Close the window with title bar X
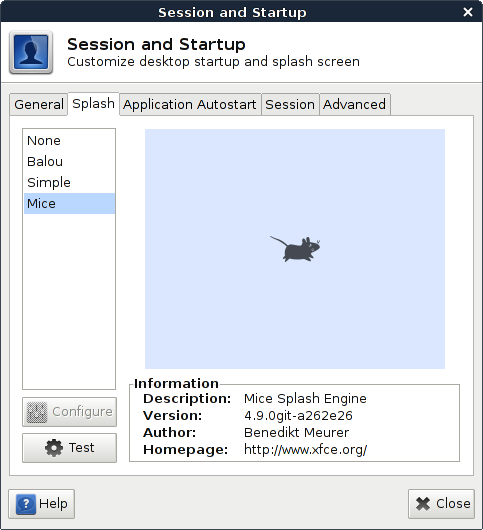Screen dimensions: 483x530 (468, 12)
